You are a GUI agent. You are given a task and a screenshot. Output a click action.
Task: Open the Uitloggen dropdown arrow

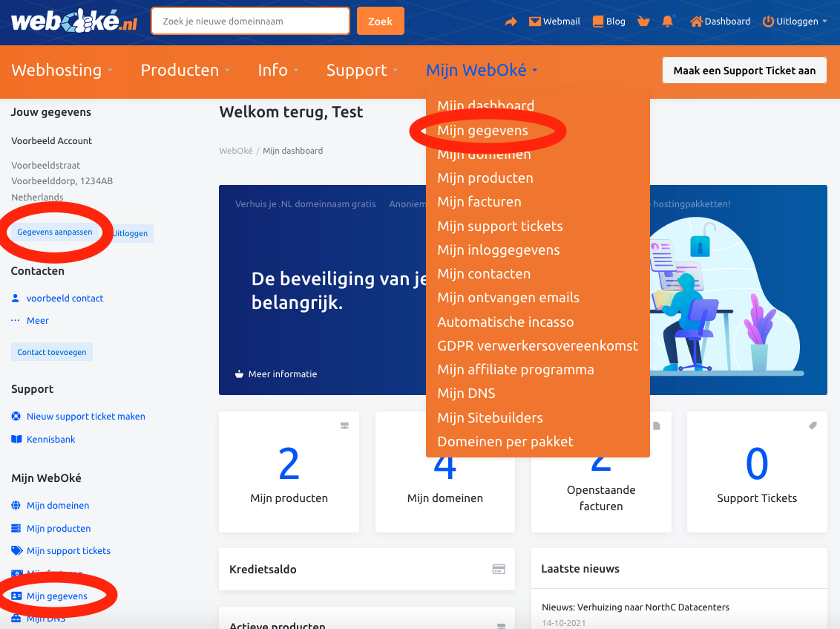click(824, 22)
